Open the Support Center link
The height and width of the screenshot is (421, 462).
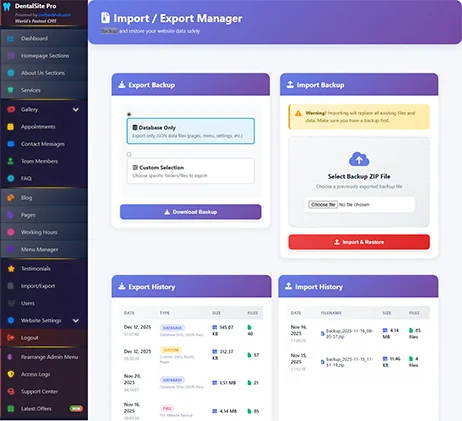pos(44,391)
